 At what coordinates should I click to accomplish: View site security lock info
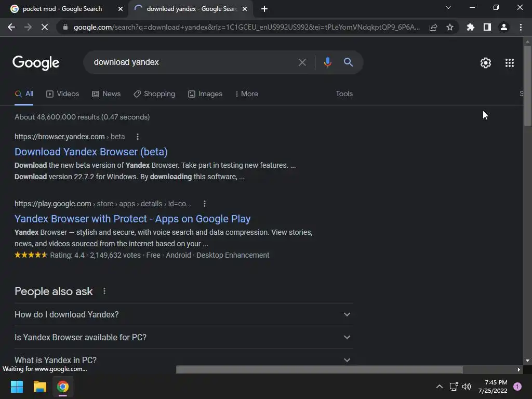coord(65,27)
